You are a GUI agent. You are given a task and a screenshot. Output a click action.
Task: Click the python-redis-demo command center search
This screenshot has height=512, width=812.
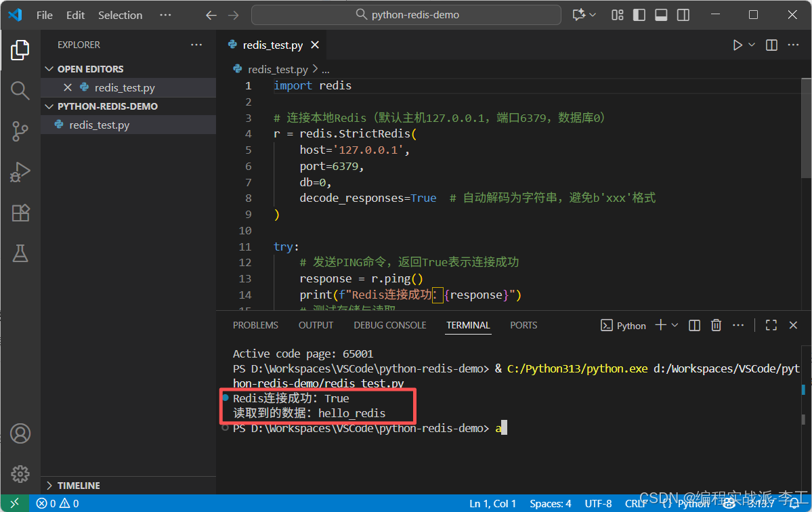pos(406,15)
